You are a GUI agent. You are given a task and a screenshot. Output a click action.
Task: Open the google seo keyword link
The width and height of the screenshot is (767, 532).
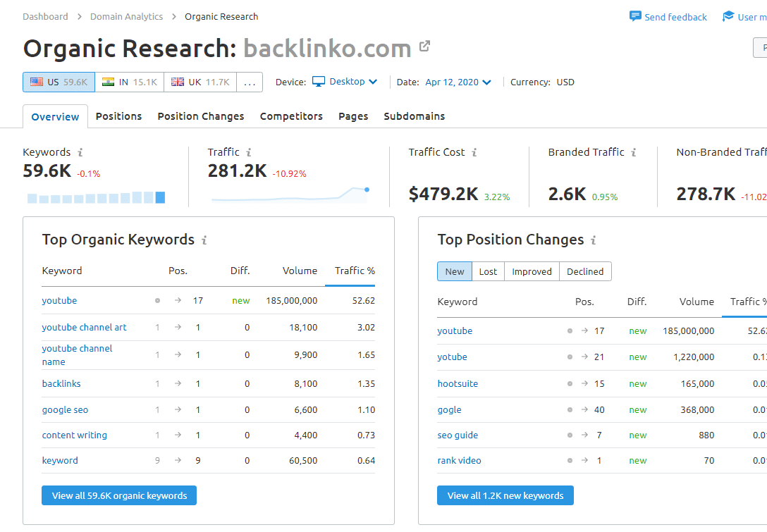[x=65, y=410]
